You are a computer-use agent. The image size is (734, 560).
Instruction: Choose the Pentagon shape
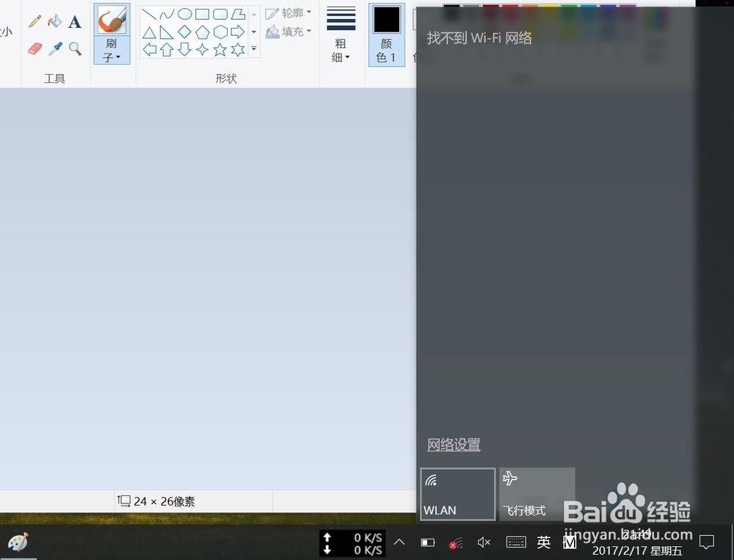point(203,32)
